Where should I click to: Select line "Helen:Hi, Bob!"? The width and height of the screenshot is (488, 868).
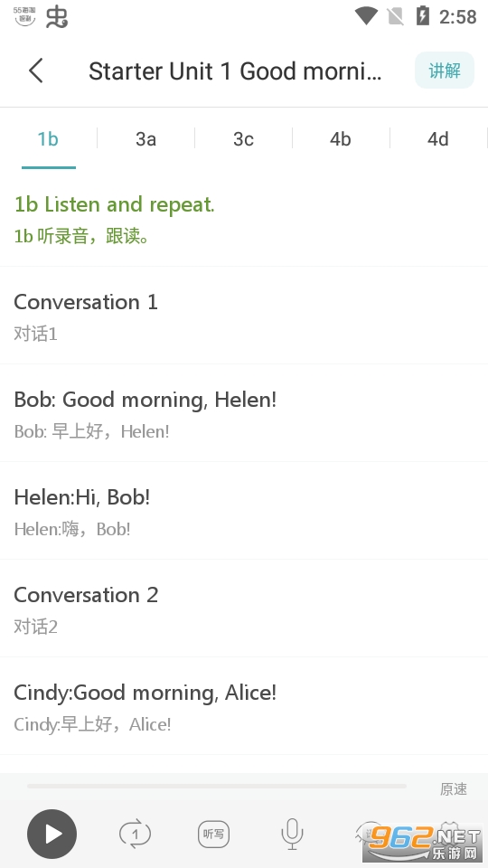pyautogui.click(x=244, y=510)
